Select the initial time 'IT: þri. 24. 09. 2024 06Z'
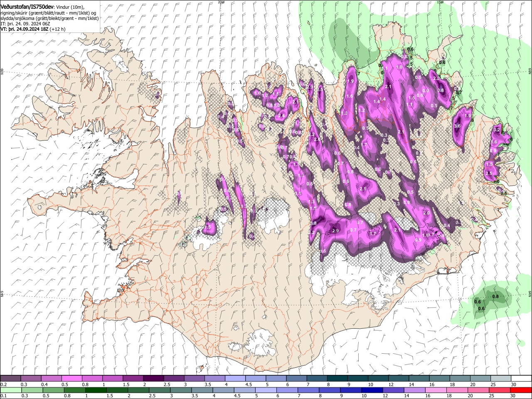Image resolution: width=532 pixels, height=399 pixels. [x=25, y=24]
